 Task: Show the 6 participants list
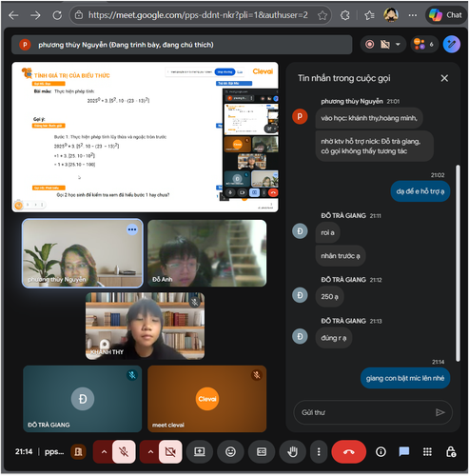click(424, 45)
